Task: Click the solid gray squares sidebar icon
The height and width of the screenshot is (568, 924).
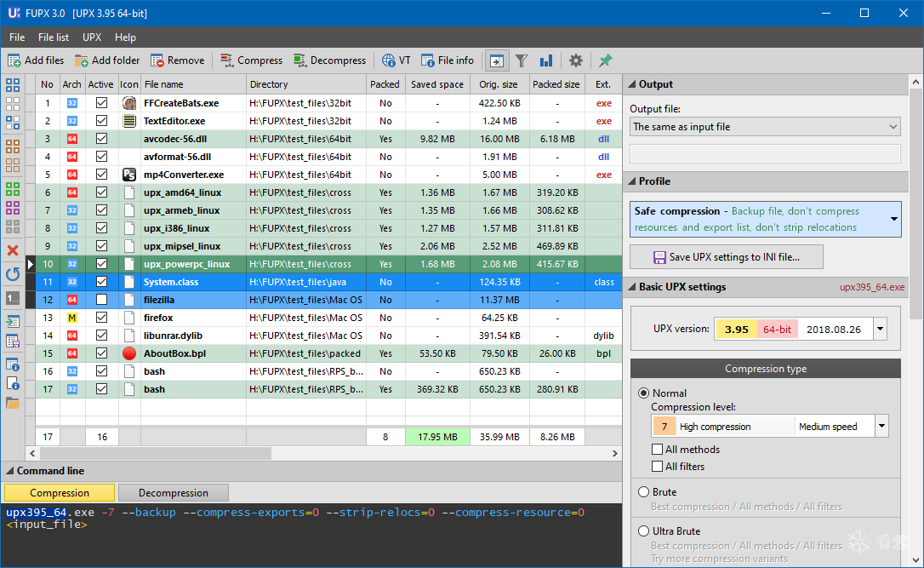Action: point(13,227)
